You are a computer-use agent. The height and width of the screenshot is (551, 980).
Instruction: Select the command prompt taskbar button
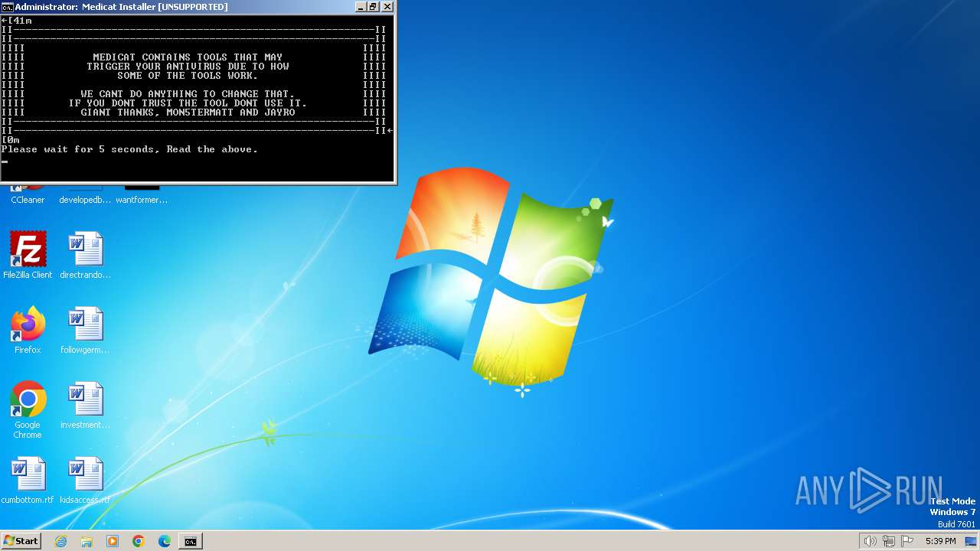tap(190, 541)
